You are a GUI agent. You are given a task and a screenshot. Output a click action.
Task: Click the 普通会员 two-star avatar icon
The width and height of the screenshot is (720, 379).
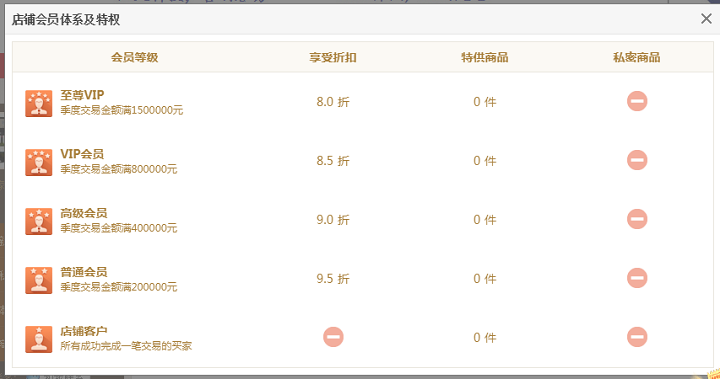tap(39, 280)
